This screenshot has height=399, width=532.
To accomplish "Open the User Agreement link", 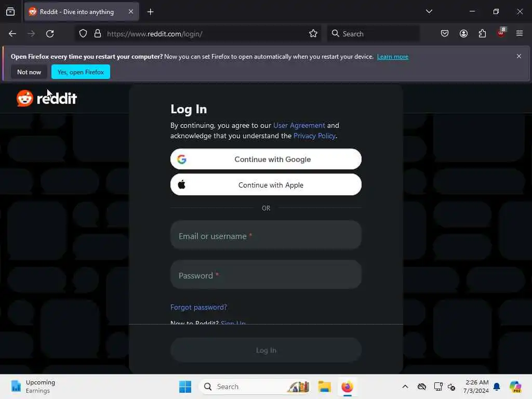I will click(x=299, y=125).
